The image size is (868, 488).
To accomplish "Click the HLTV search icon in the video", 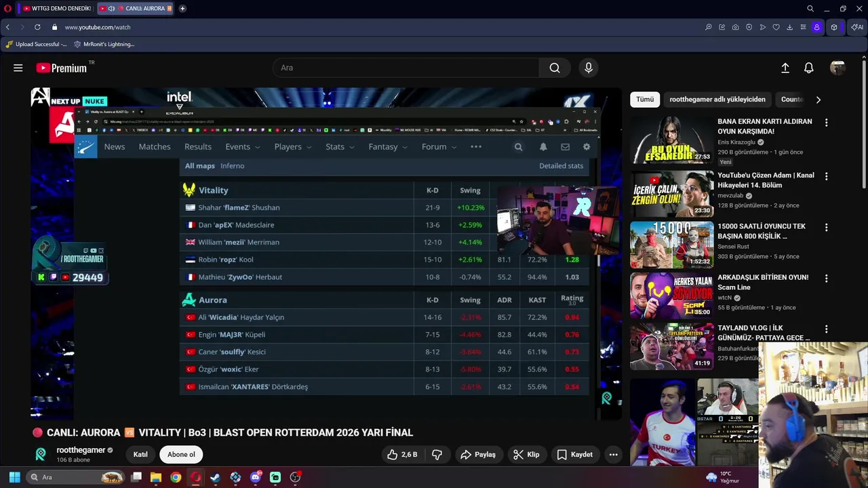I will tap(518, 147).
